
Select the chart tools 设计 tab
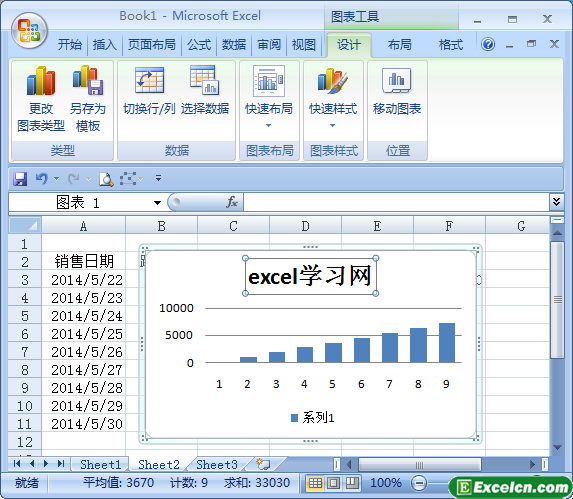coord(349,45)
